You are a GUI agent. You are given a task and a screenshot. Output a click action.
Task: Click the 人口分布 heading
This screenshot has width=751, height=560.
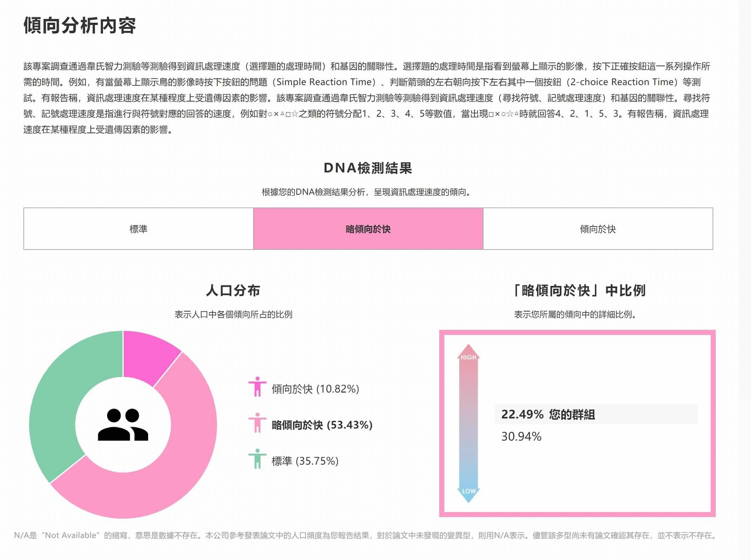tap(233, 290)
